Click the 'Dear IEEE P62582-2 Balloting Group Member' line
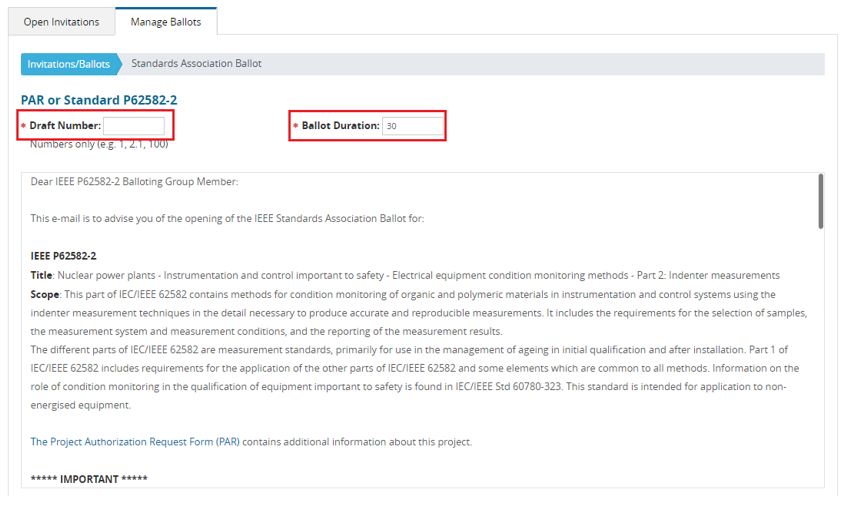 (x=134, y=182)
